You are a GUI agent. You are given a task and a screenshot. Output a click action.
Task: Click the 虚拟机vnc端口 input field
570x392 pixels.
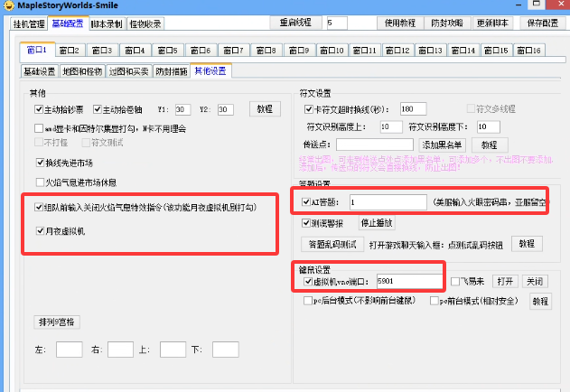tap(410, 282)
